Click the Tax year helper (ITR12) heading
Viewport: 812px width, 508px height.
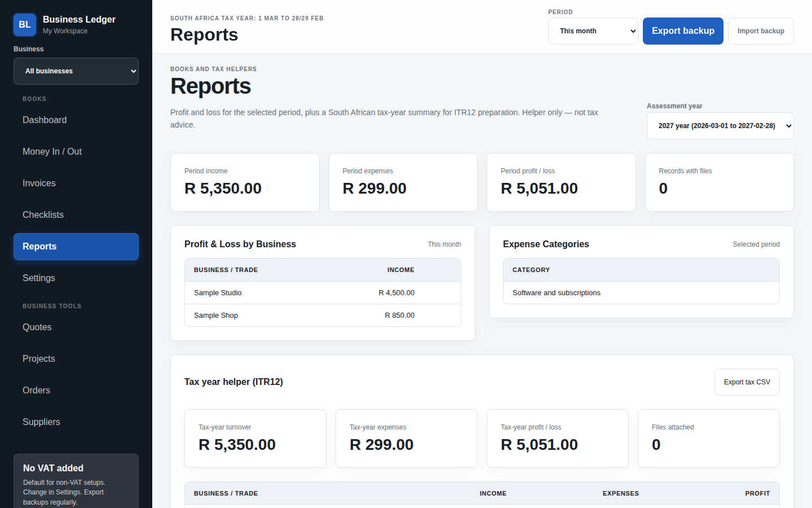(233, 382)
